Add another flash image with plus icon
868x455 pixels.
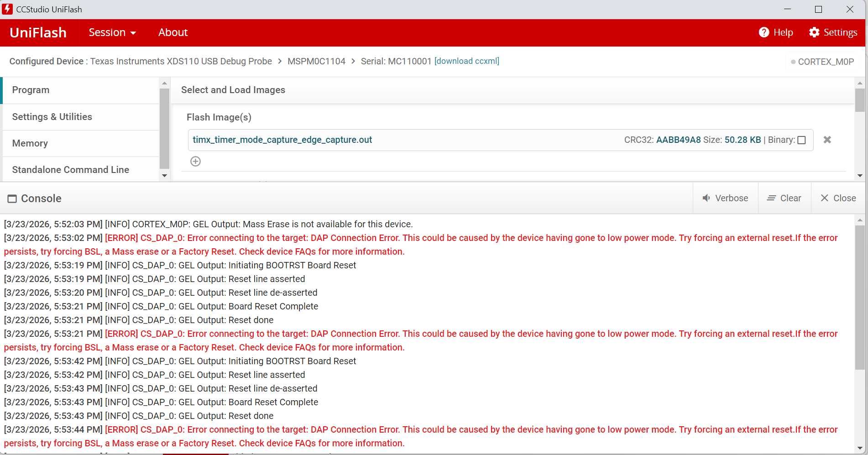(x=195, y=161)
